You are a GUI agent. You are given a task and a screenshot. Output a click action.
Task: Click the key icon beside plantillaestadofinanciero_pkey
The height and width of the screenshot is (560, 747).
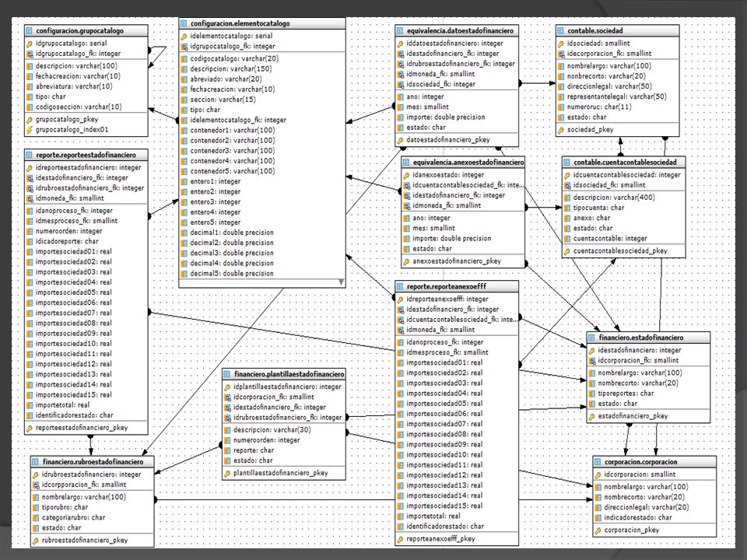(x=227, y=474)
